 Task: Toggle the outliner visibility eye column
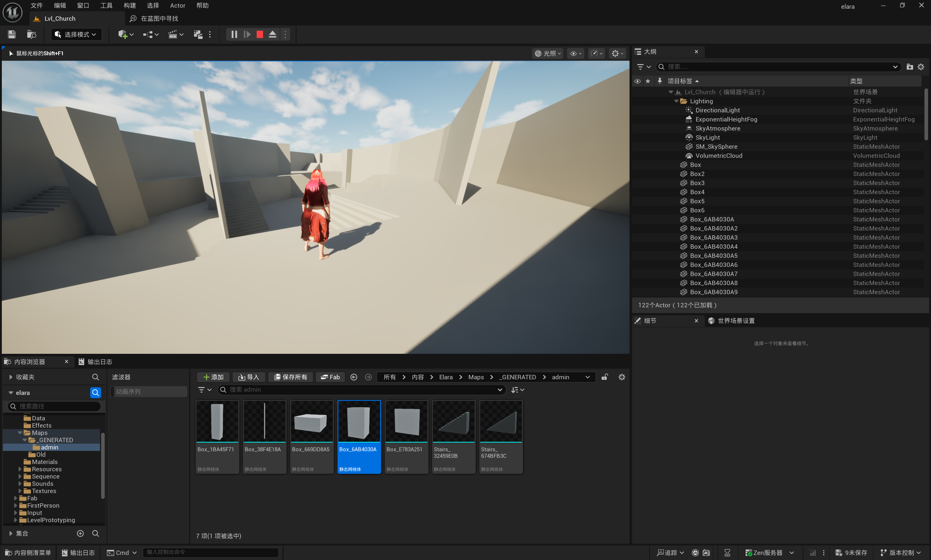(638, 81)
